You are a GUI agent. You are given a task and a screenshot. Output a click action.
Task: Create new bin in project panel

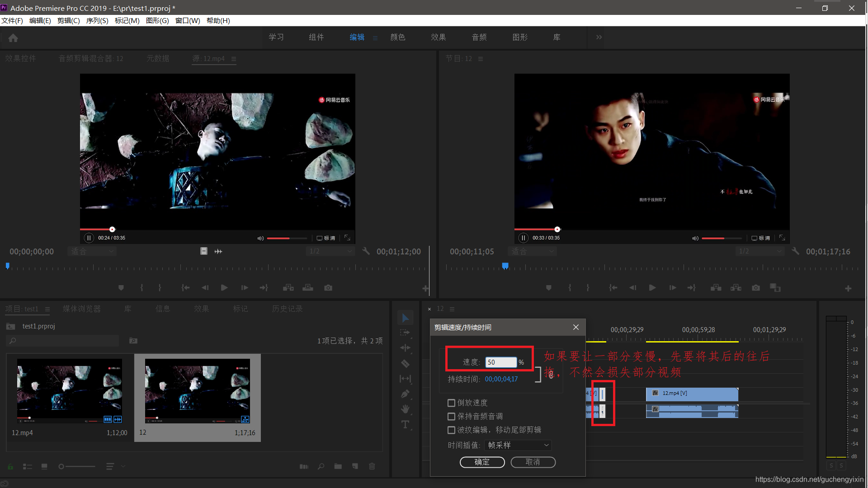(338, 466)
